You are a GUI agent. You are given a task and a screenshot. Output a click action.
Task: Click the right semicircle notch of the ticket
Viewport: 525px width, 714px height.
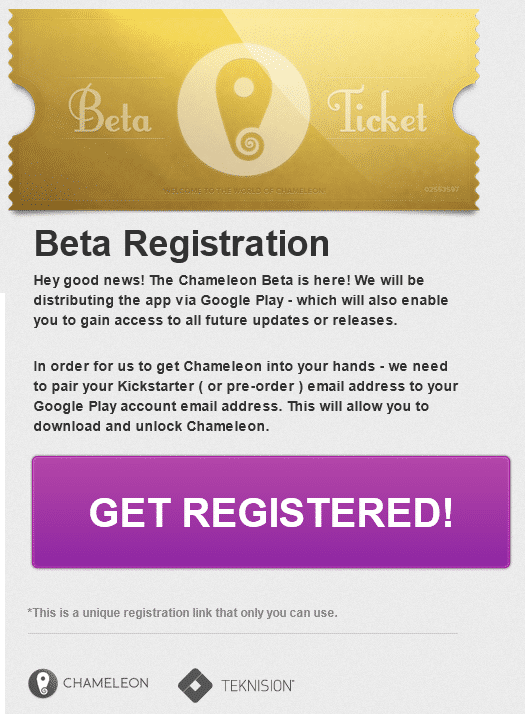click(466, 110)
